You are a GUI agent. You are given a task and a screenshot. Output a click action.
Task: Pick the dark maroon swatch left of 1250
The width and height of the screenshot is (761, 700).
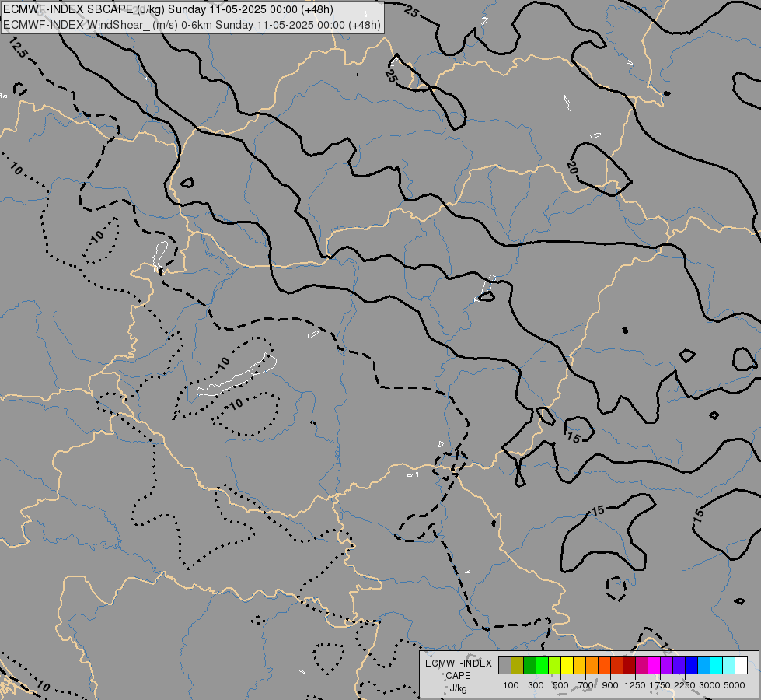(x=630, y=666)
